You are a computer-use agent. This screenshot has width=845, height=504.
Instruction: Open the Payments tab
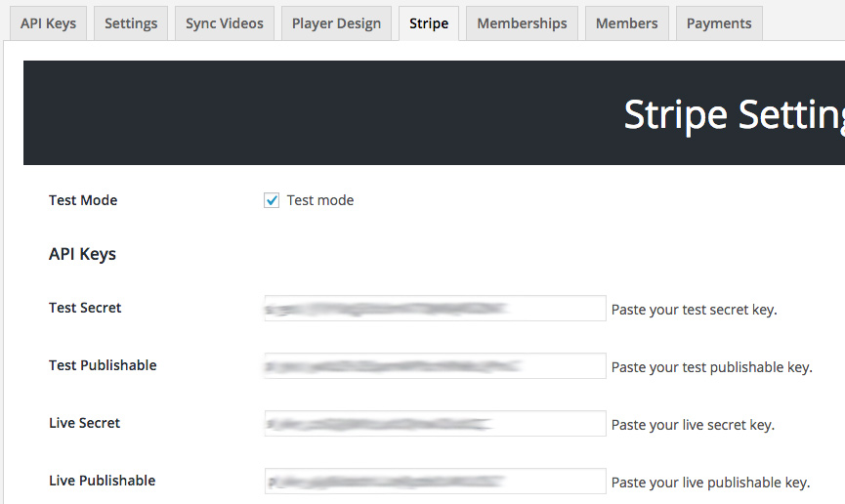point(719,23)
